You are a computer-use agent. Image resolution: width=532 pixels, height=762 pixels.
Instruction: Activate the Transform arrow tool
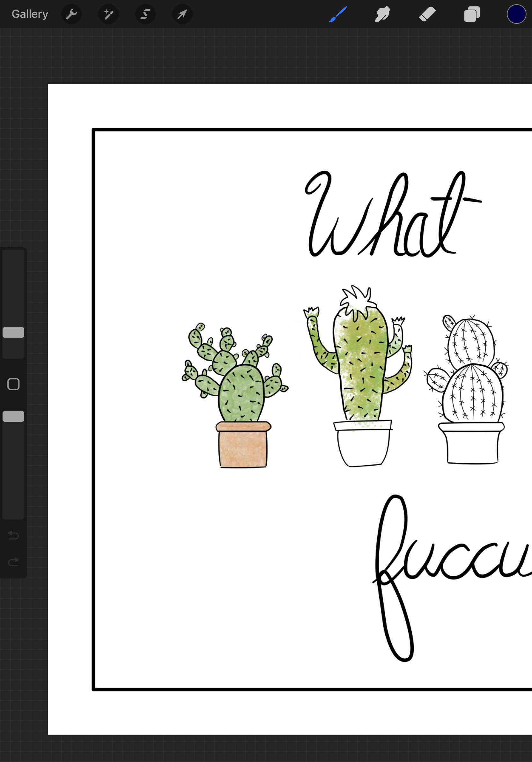point(182,14)
